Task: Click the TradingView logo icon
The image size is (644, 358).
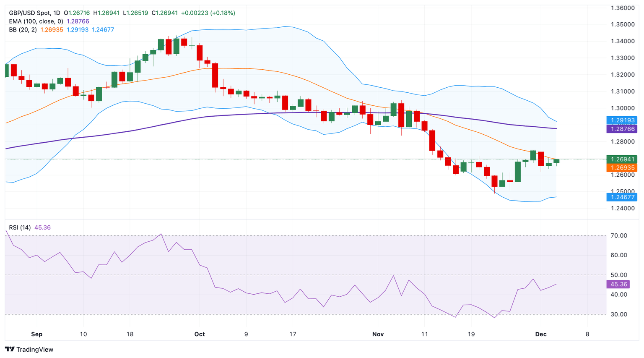Action: pos(10,349)
